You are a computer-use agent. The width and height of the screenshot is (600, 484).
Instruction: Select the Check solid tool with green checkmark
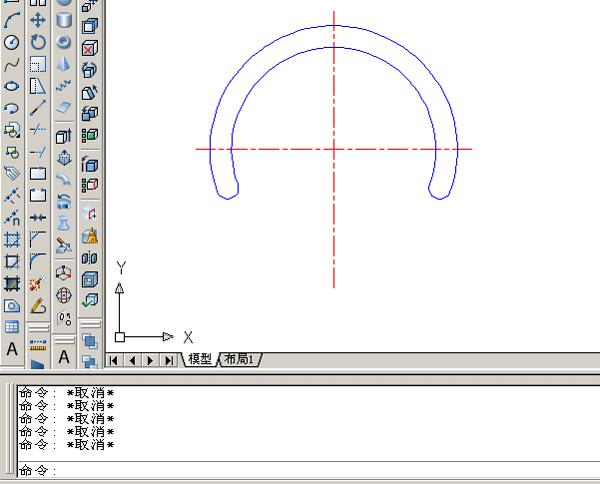click(x=90, y=301)
